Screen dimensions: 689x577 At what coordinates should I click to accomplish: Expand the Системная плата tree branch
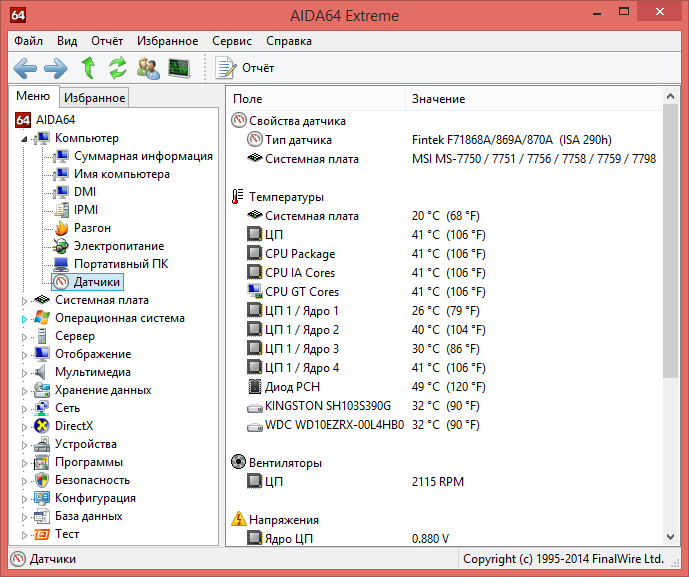pyautogui.click(x=24, y=301)
